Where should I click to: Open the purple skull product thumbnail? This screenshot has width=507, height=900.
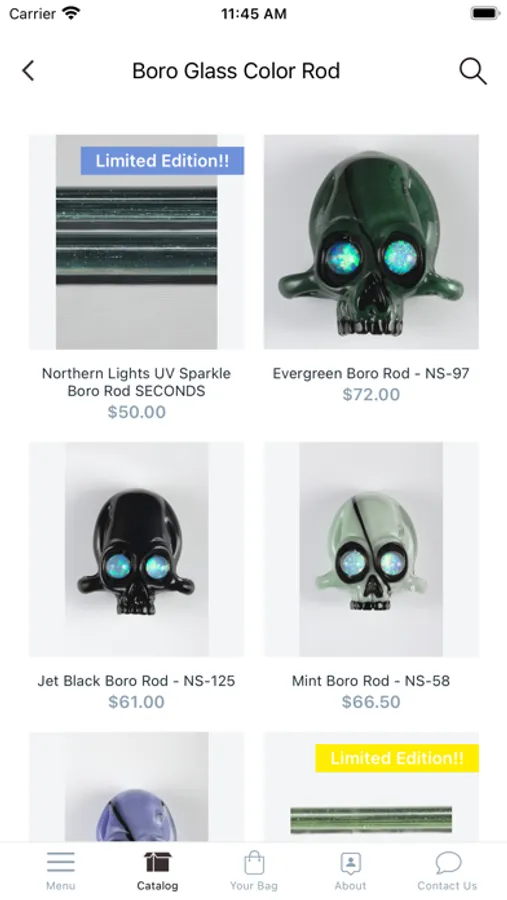(137, 787)
